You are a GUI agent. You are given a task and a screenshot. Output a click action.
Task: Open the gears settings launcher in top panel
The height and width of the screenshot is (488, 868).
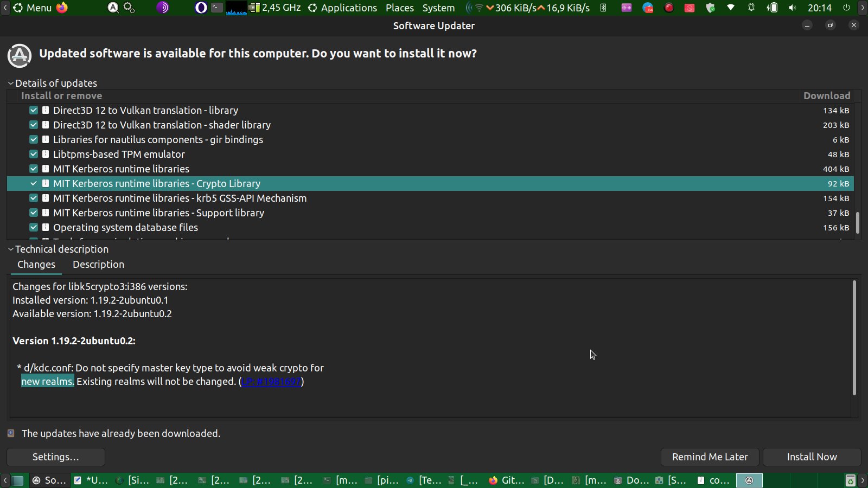(x=129, y=8)
